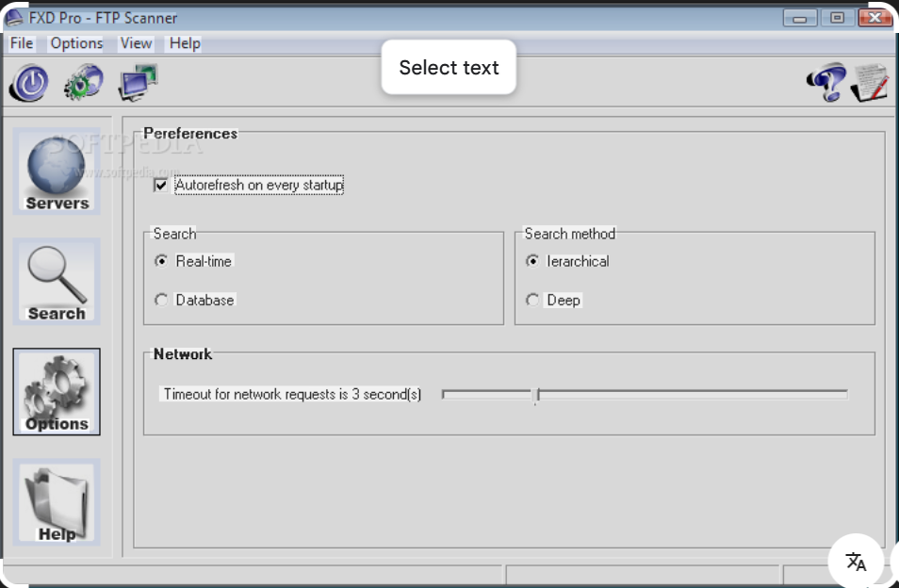Click the translate icon at bottom right
Screen dimensions: 899x588
[855, 562]
